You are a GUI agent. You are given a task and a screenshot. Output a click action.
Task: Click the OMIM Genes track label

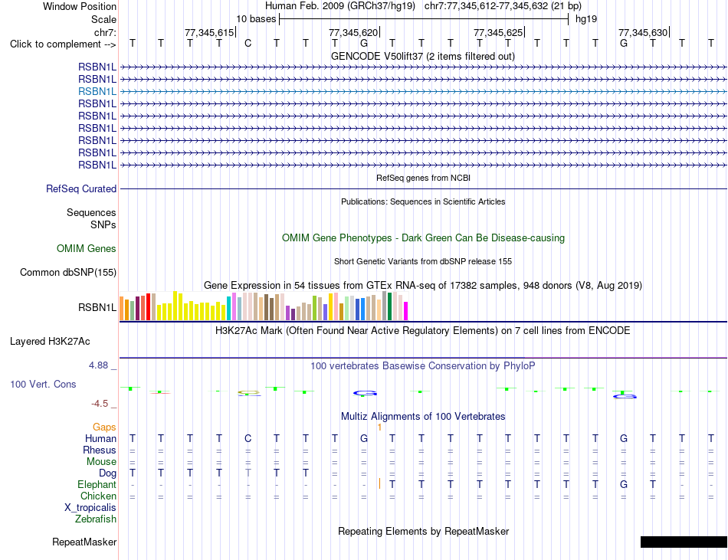pos(87,249)
